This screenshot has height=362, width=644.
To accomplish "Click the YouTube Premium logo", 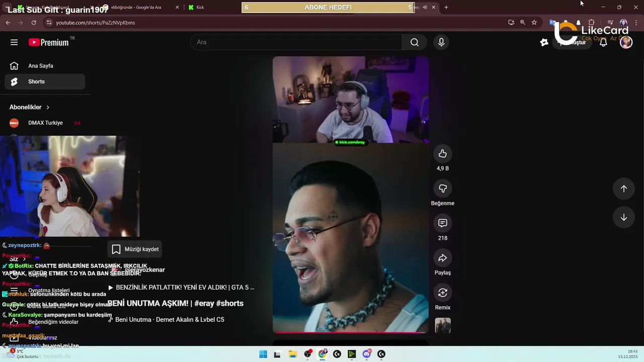I will point(48,42).
